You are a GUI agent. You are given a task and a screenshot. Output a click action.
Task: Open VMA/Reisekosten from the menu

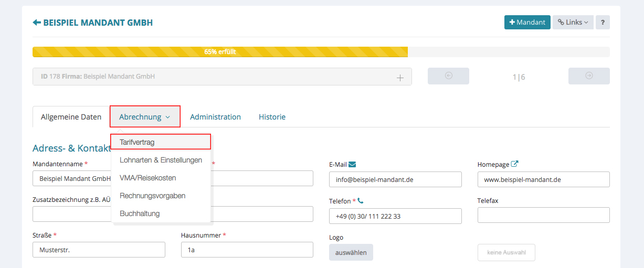pos(148,178)
